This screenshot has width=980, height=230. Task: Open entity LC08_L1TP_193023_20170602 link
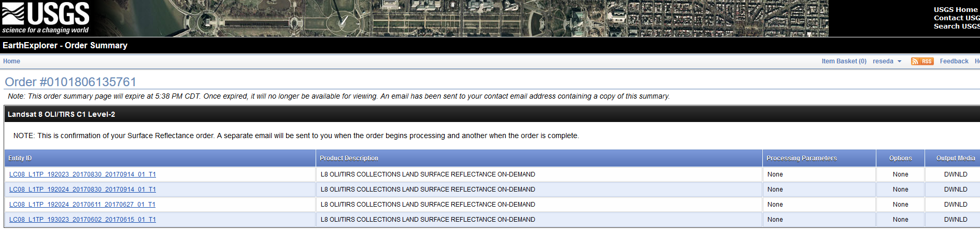82,220
